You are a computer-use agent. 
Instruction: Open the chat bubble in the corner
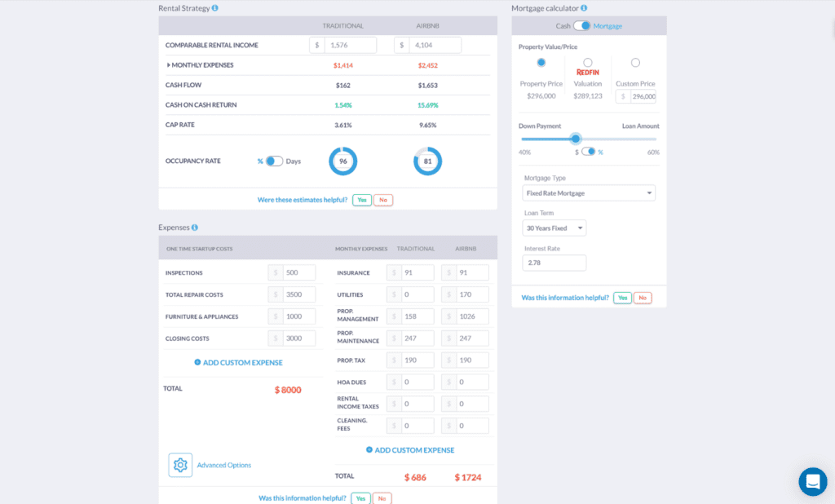click(x=813, y=482)
